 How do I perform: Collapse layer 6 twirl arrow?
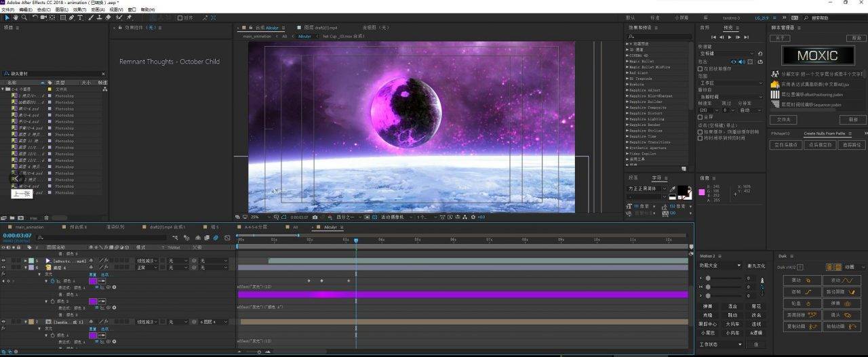25,268
